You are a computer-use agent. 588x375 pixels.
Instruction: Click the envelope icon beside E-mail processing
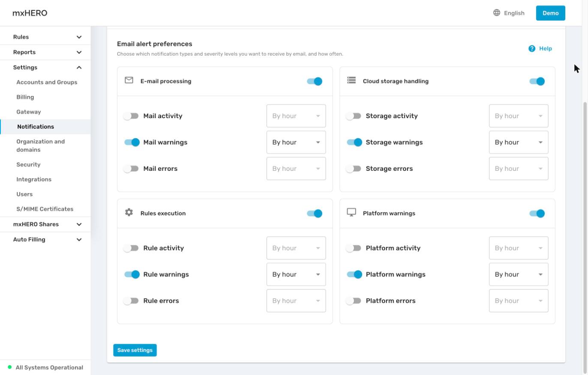click(129, 80)
